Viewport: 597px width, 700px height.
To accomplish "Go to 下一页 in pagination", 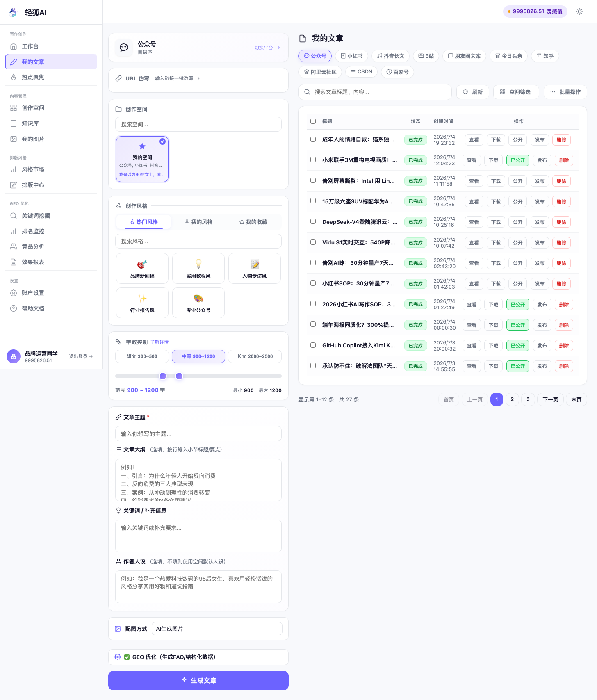I will pyautogui.click(x=550, y=399).
